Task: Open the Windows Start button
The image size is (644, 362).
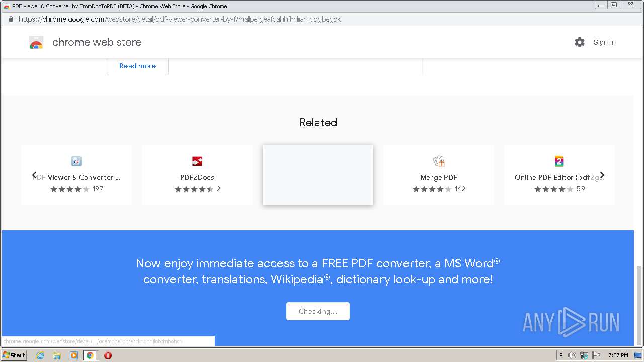Action: coord(14,355)
